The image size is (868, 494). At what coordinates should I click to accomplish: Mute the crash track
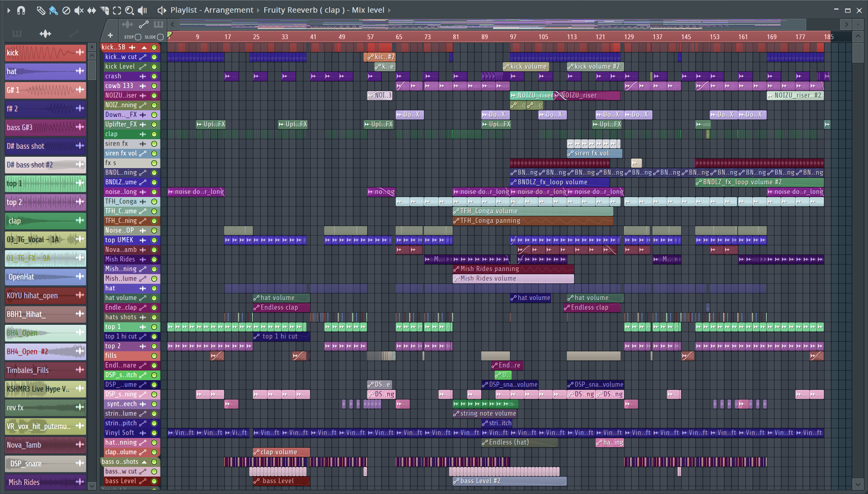[x=154, y=76]
